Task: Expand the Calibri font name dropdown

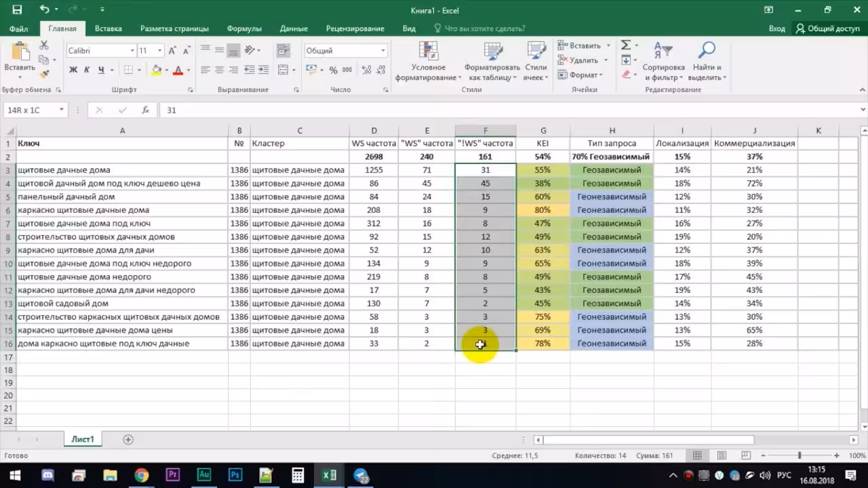Action: 132,51
